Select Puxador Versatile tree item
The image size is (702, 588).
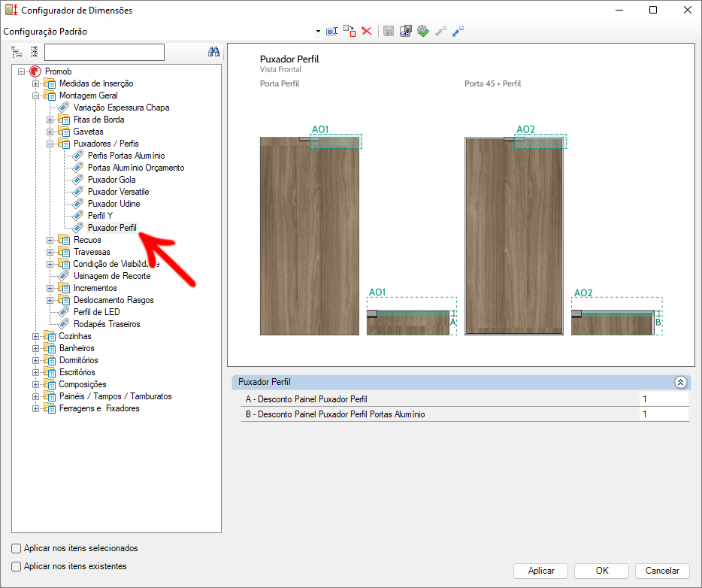(118, 192)
